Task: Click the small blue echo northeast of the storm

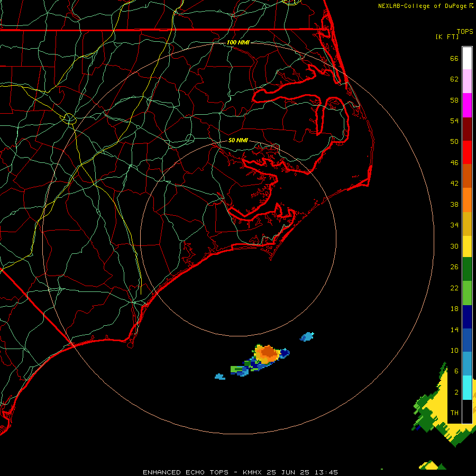Action: [x=307, y=337]
